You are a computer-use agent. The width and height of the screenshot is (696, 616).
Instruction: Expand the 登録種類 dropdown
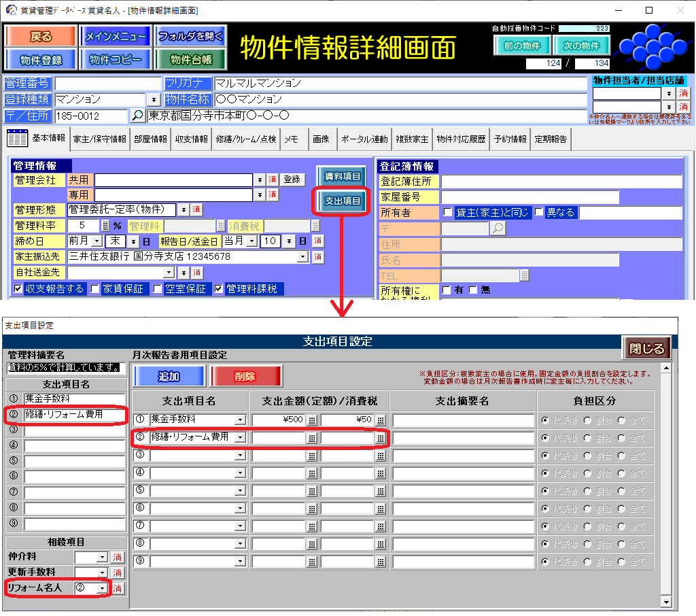[x=152, y=100]
